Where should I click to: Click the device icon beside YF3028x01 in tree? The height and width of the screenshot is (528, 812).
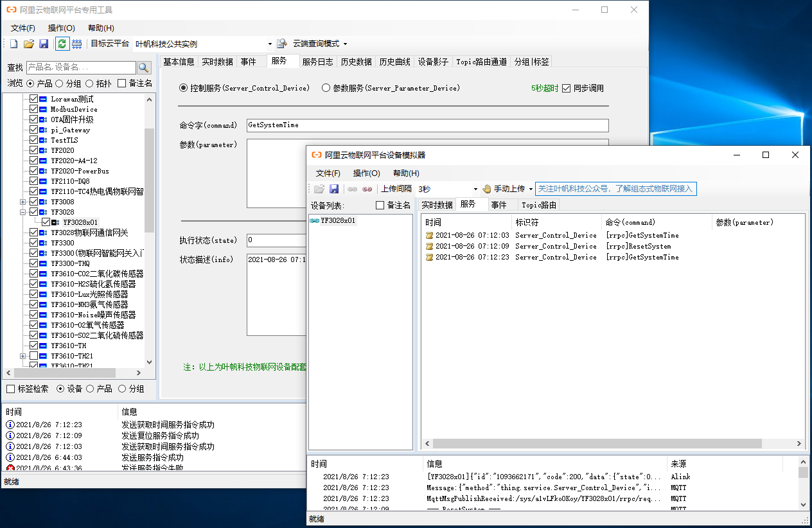56,222
